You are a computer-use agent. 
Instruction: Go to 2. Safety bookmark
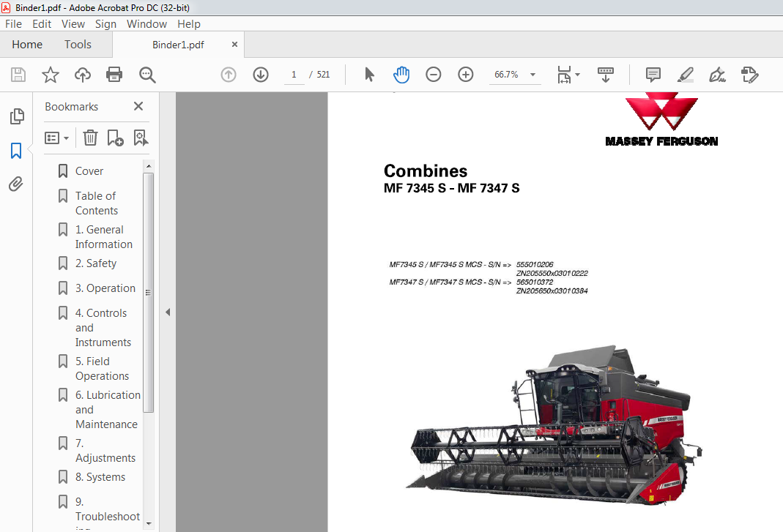click(96, 263)
